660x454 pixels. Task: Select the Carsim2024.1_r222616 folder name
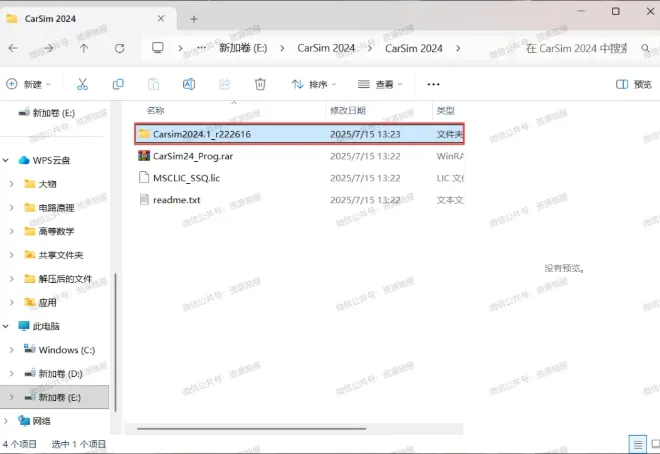click(x=202, y=134)
